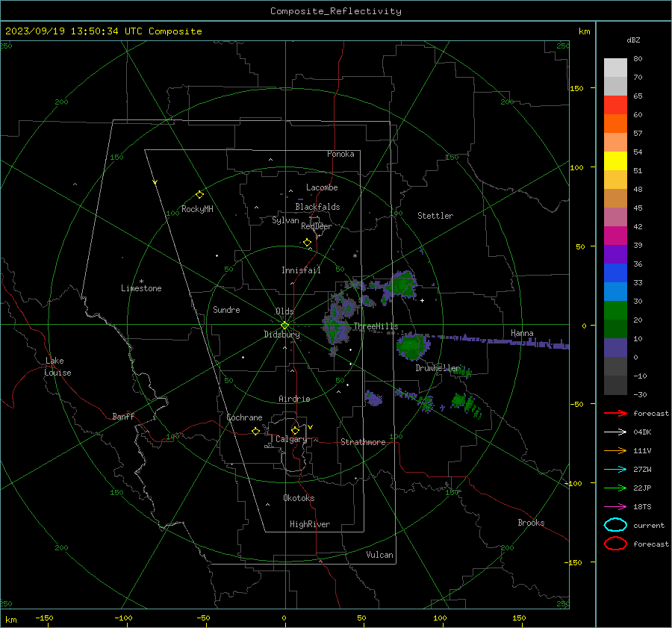Click the bright green swatch in dBZ scale

[x=615, y=311]
